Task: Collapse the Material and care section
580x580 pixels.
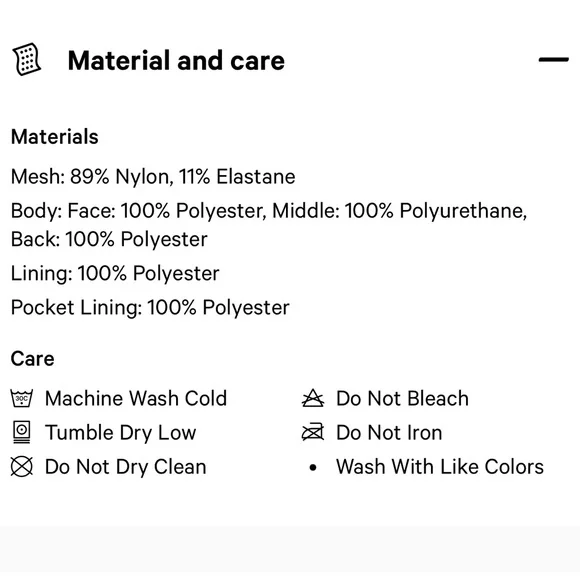Action: point(553,59)
